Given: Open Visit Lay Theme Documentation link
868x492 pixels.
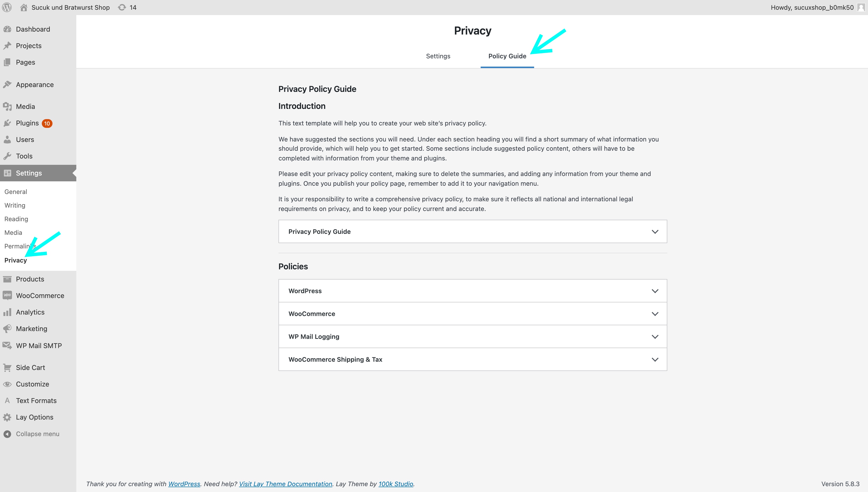Looking at the screenshot, I should pos(285,483).
